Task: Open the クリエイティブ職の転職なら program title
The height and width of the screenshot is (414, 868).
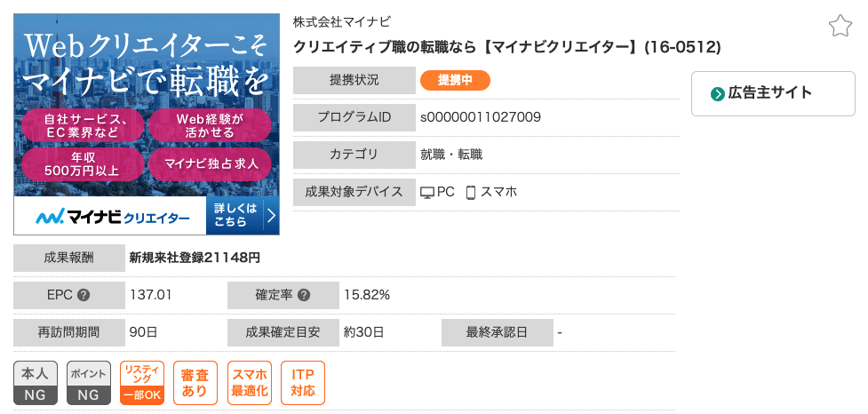Action: [x=506, y=48]
